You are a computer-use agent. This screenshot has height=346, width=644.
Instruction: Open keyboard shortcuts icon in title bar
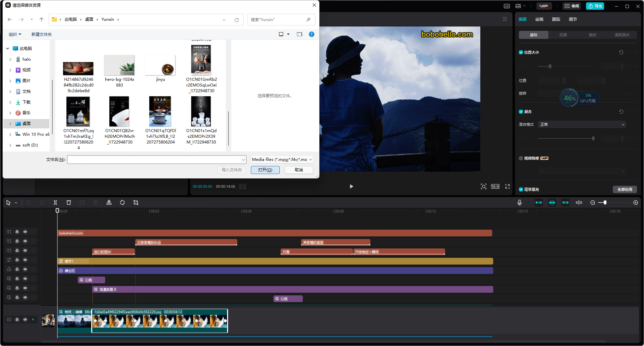click(x=507, y=6)
